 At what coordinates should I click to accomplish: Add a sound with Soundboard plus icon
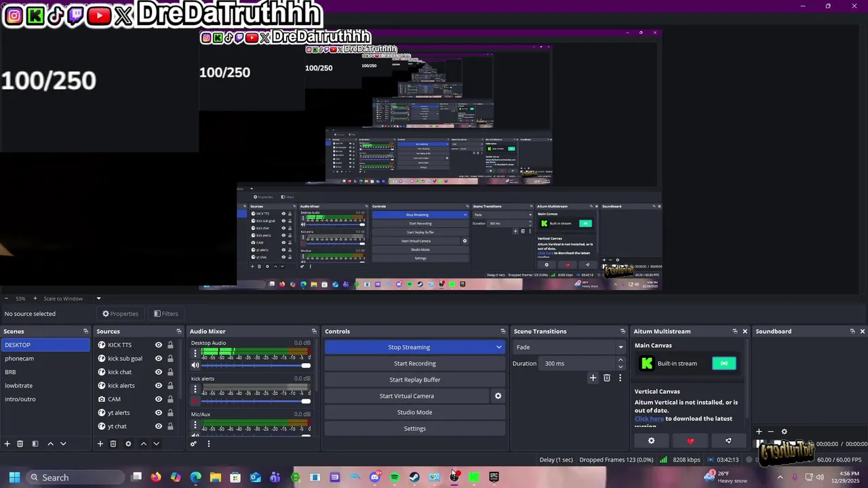click(759, 432)
